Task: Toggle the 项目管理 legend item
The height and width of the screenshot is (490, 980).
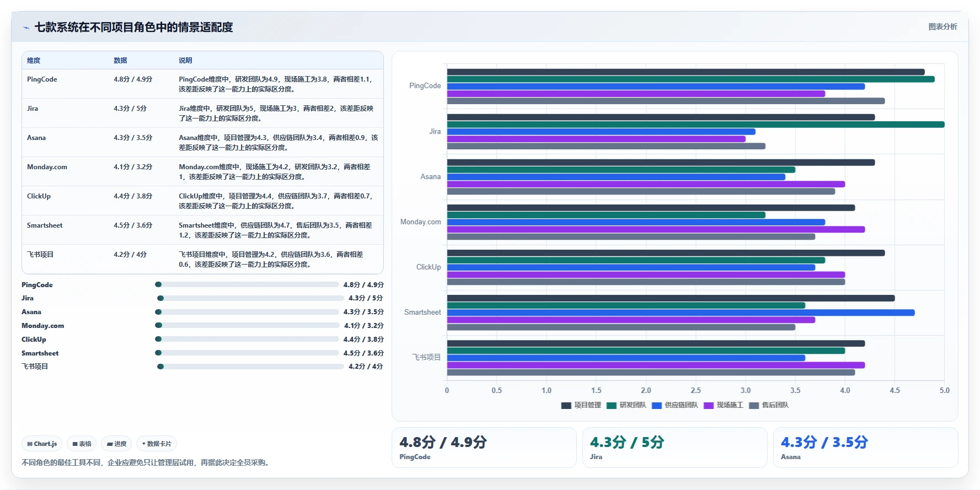Action: 581,405
